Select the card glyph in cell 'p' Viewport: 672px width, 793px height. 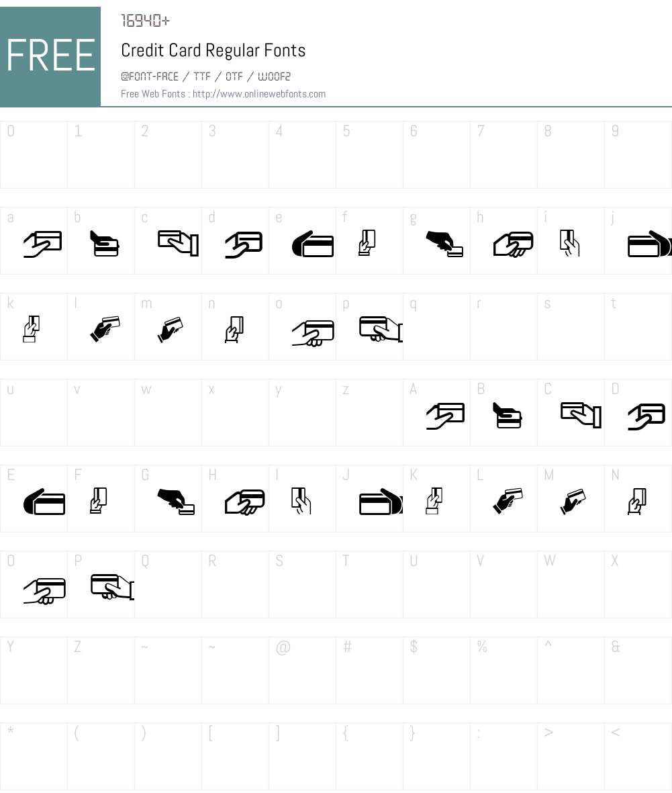click(x=381, y=329)
